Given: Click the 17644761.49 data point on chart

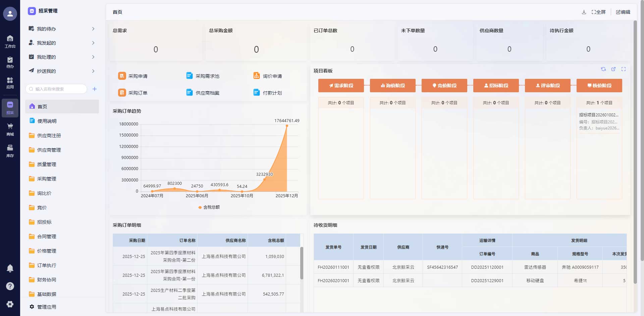Looking at the screenshot, I should tap(287, 126).
